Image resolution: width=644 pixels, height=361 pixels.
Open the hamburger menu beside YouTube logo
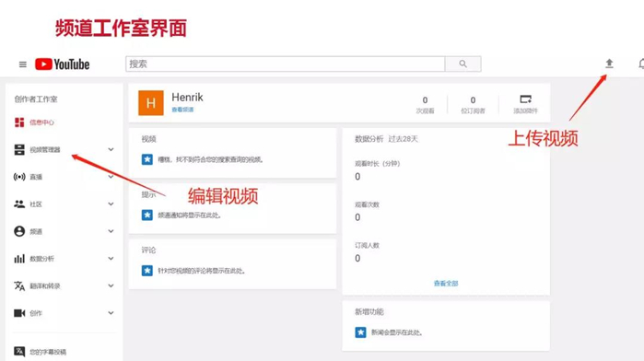[23, 64]
